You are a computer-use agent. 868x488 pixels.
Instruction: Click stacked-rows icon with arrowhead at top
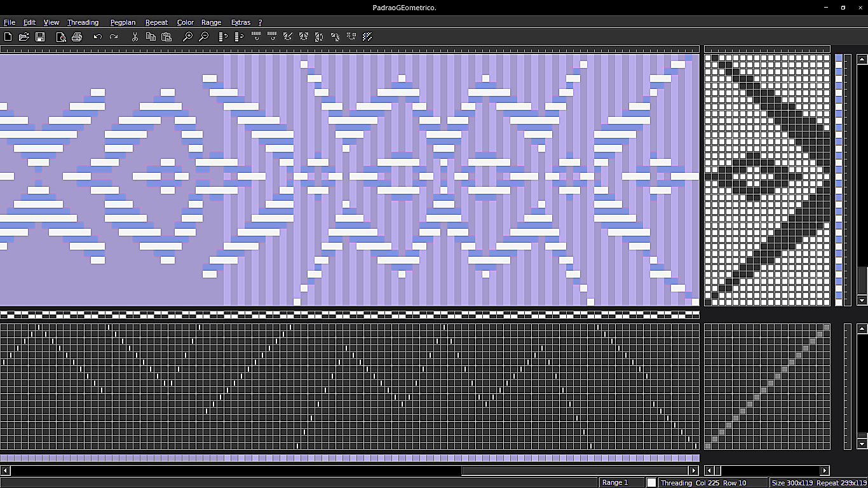coord(224,37)
